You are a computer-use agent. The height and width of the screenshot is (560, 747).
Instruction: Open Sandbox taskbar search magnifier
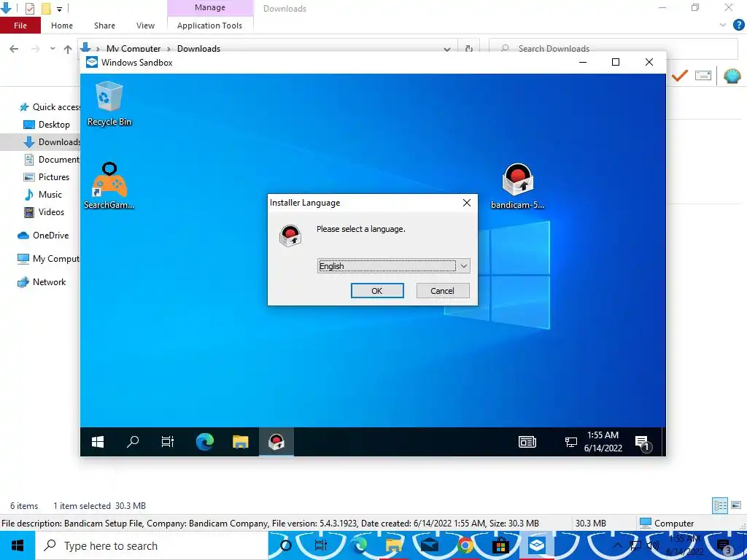point(133,442)
